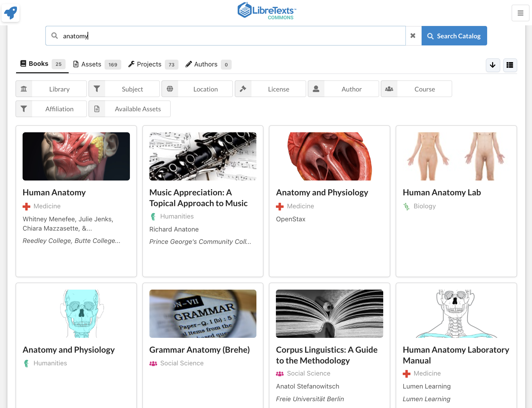Clear the search with X icon
Screen dimensions: 532x408
coord(413,36)
